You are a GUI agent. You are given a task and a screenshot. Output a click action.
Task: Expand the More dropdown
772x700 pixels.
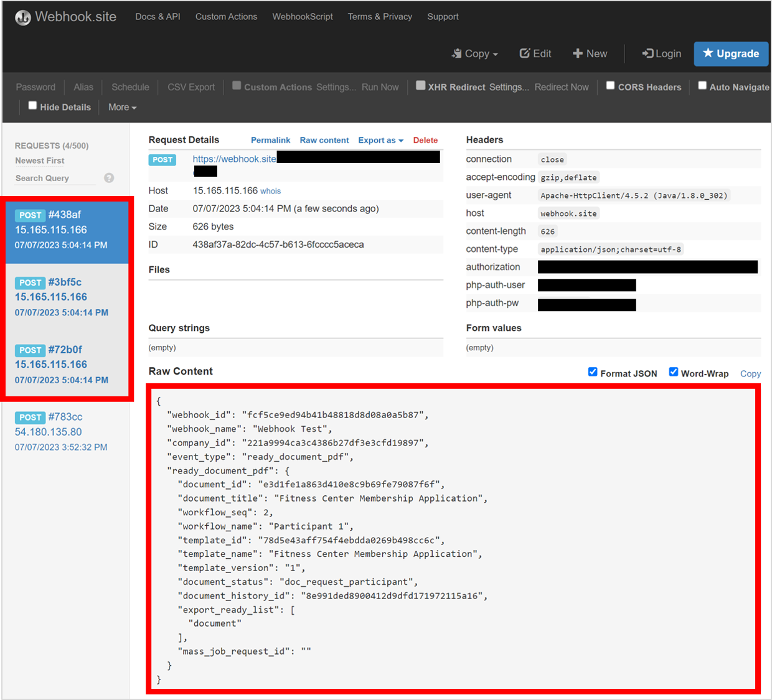point(122,107)
